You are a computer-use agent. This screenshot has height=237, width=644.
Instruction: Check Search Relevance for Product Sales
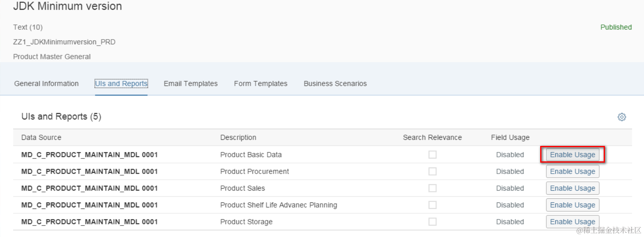tap(432, 188)
